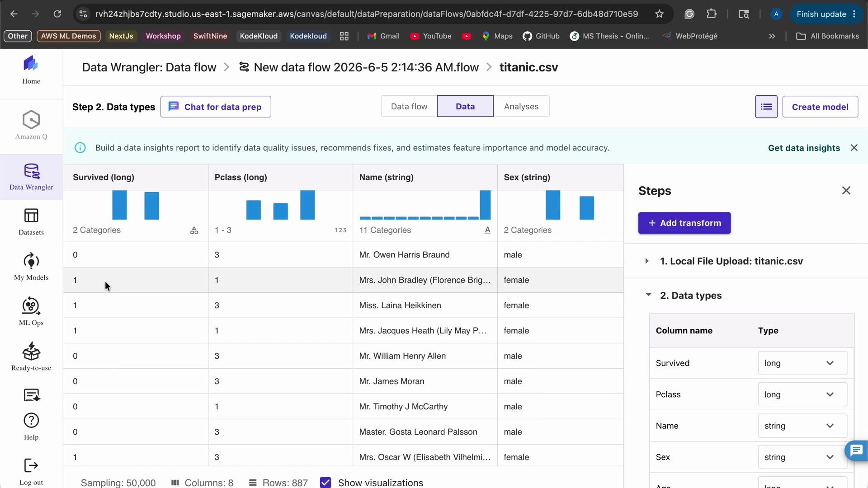
Task: Open Amazon Q from the sidebar
Action: click(31, 125)
